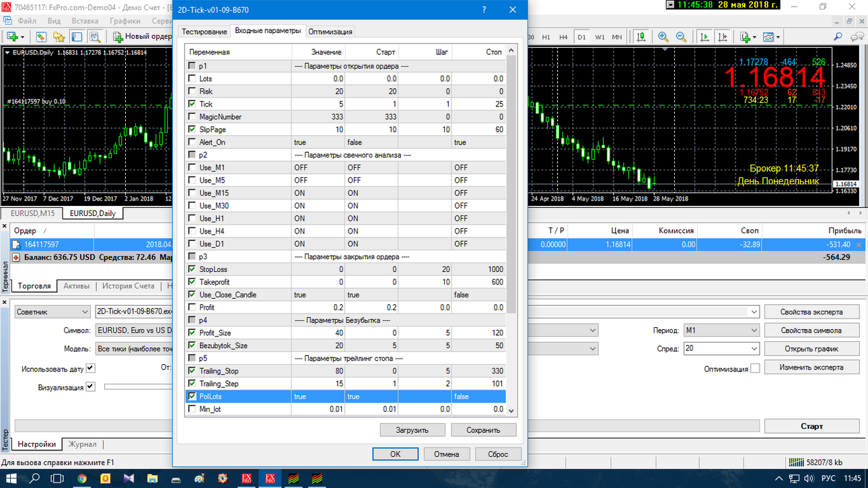Image resolution: width=868 pixels, height=488 pixels.
Task: Open the chart templates icon
Action: click(768, 37)
